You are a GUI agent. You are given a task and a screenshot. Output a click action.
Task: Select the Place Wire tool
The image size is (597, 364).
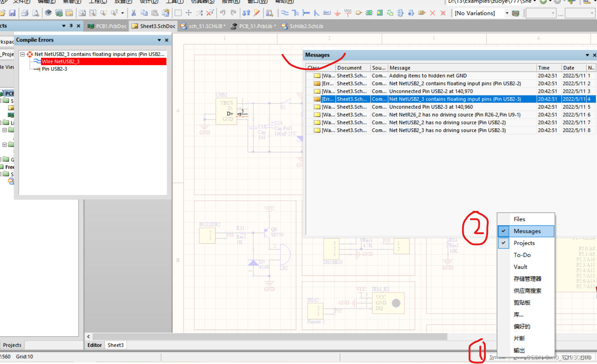coord(285,13)
